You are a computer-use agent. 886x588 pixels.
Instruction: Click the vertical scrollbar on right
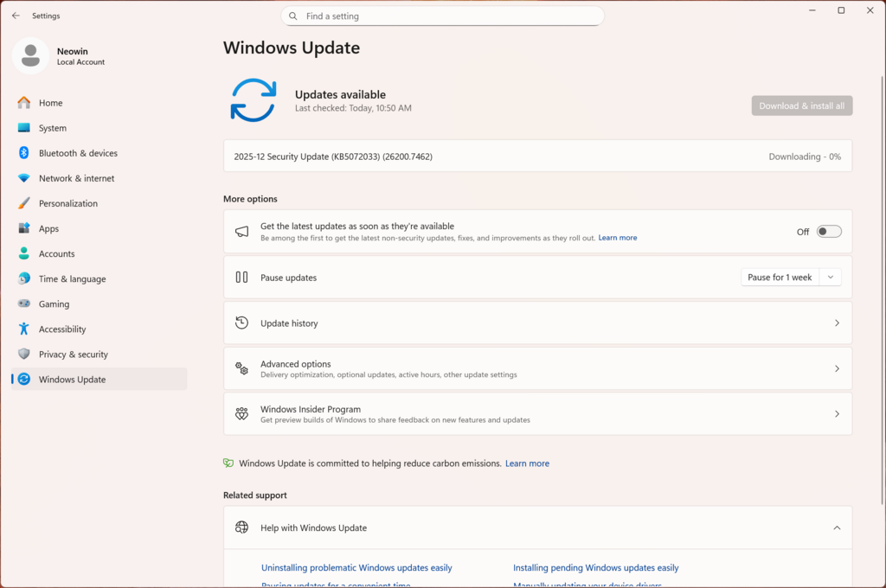(x=882, y=289)
